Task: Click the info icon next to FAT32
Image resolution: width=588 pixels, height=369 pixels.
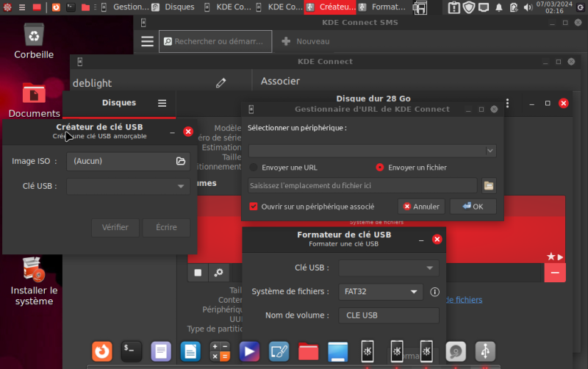Action: click(x=434, y=292)
